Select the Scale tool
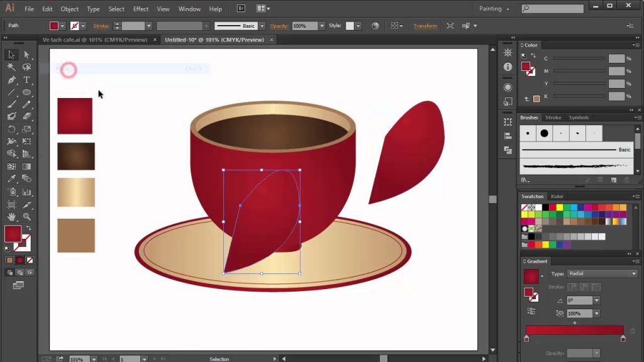 coord(26,129)
